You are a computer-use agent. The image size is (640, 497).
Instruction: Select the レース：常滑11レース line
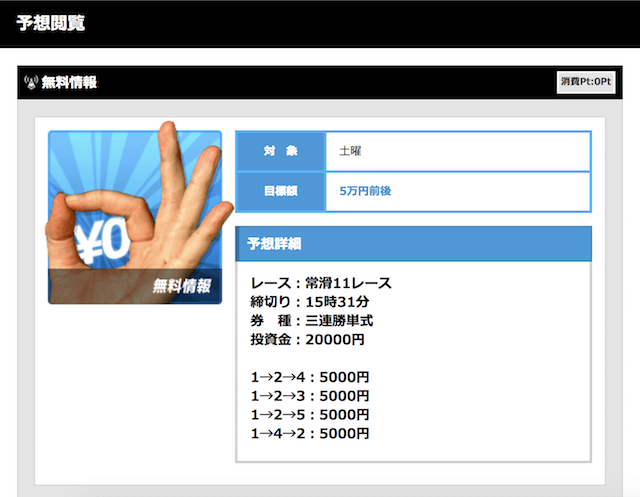click(321, 283)
